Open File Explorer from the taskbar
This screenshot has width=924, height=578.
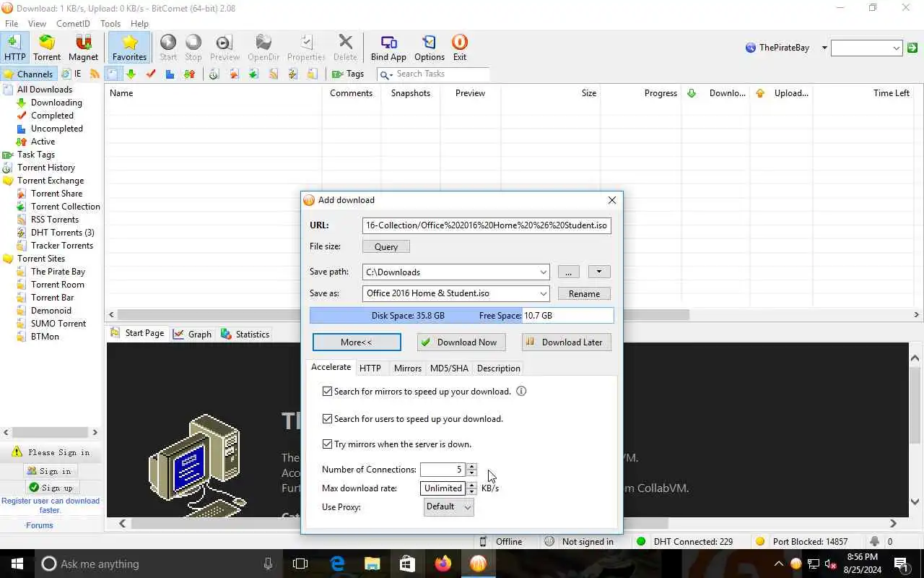coord(372,564)
